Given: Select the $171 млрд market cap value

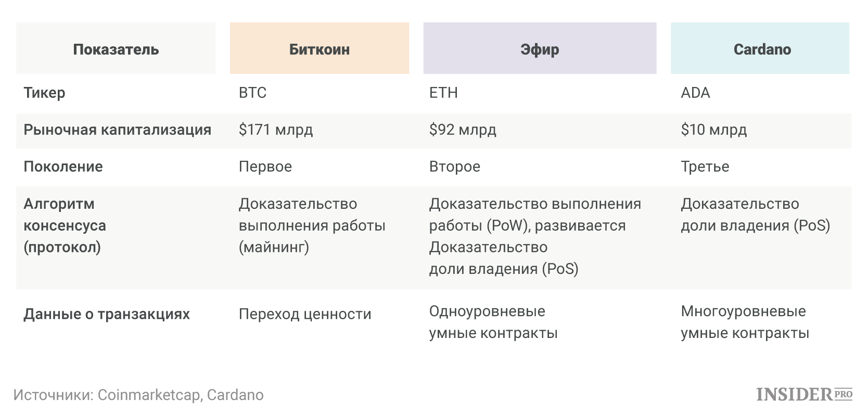Looking at the screenshot, I should pyautogui.click(x=276, y=130).
